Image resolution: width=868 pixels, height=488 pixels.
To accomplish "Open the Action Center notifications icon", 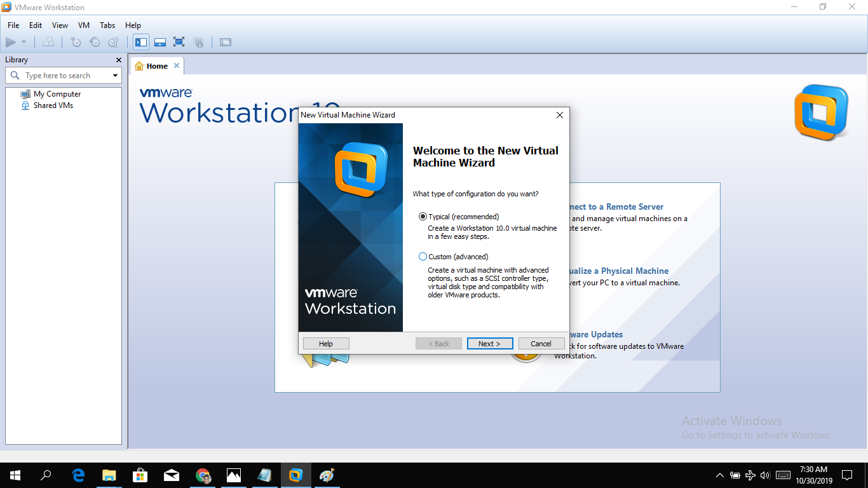I will tap(847, 475).
